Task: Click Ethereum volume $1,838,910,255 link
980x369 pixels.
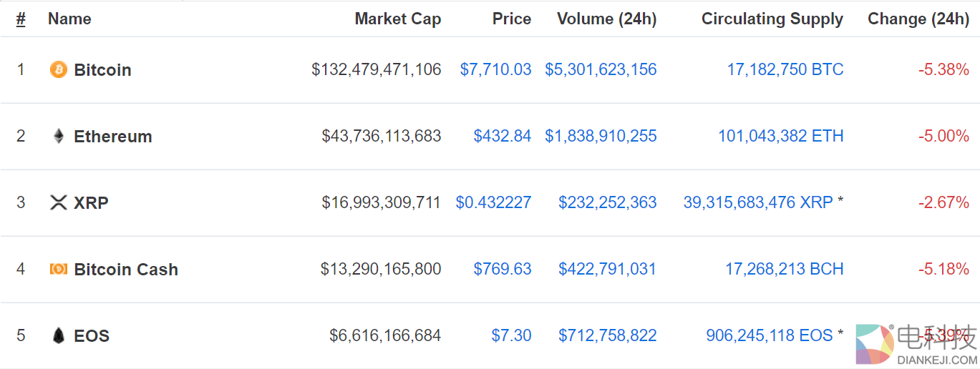Action: pyautogui.click(x=601, y=136)
